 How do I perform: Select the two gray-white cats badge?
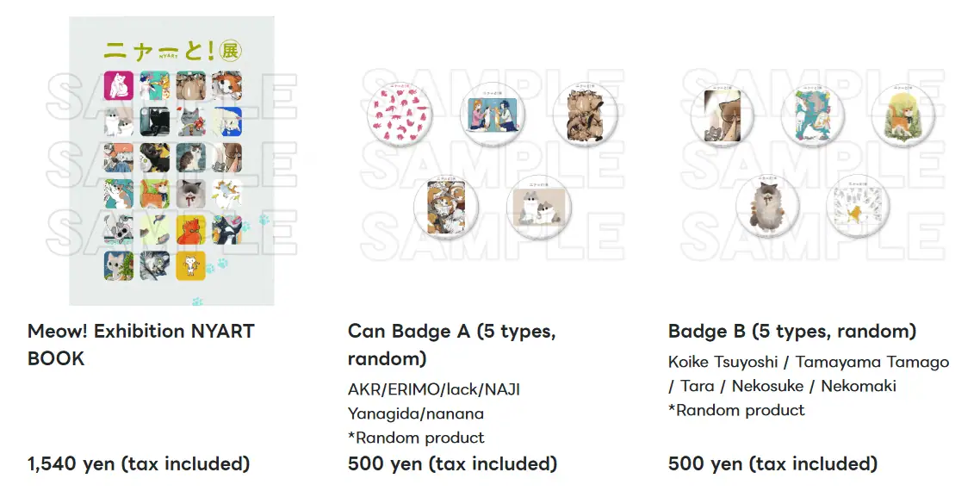(538, 208)
